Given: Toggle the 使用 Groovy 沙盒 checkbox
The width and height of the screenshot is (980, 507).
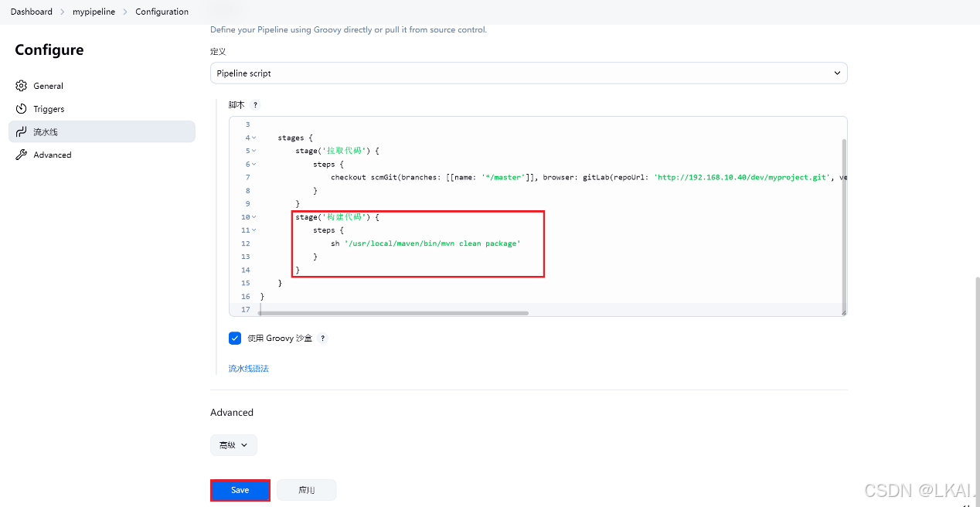Looking at the screenshot, I should (235, 338).
